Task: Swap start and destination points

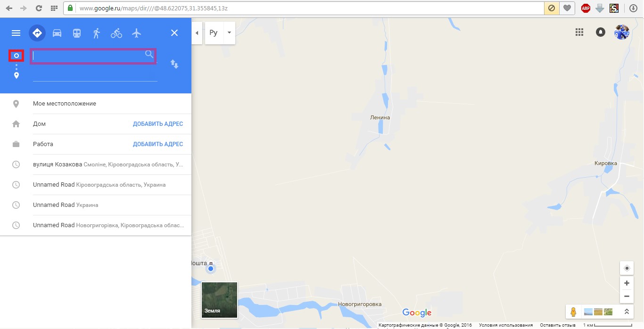Action: coord(174,64)
